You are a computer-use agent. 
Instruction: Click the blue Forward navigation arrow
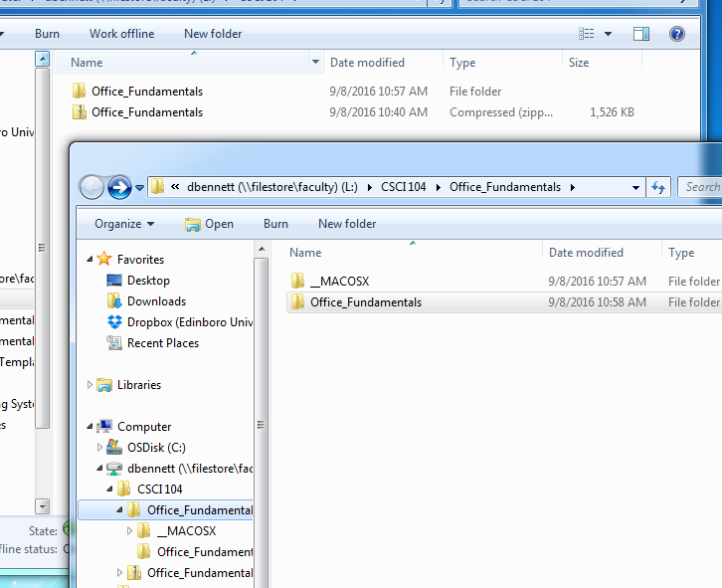(119, 187)
